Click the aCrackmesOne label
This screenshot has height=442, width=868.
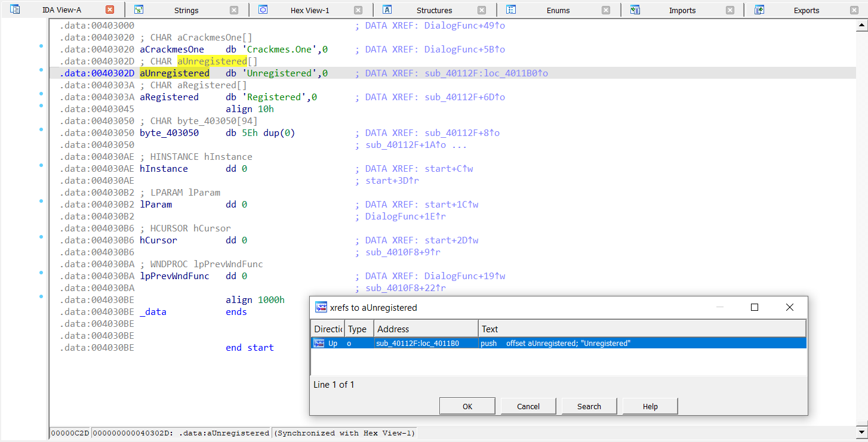point(172,50)
